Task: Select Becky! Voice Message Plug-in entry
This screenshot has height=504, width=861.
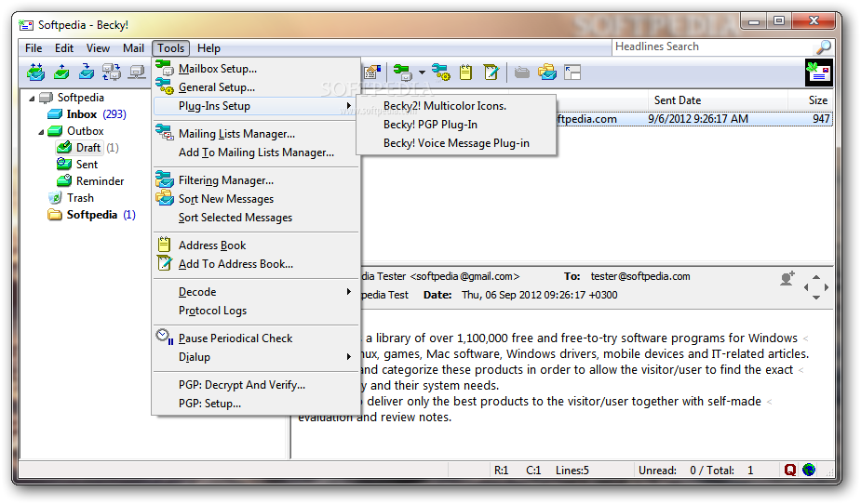Action: click(456, 143)
